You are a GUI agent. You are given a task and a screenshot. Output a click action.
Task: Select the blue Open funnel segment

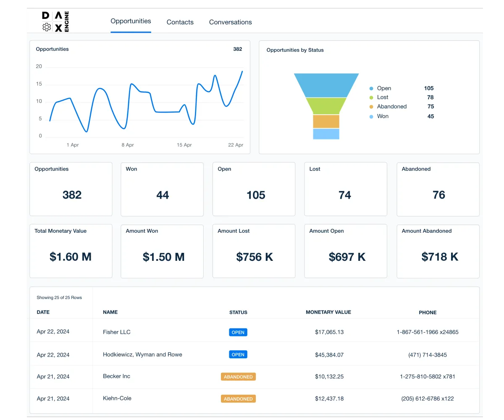coord(326,85)
